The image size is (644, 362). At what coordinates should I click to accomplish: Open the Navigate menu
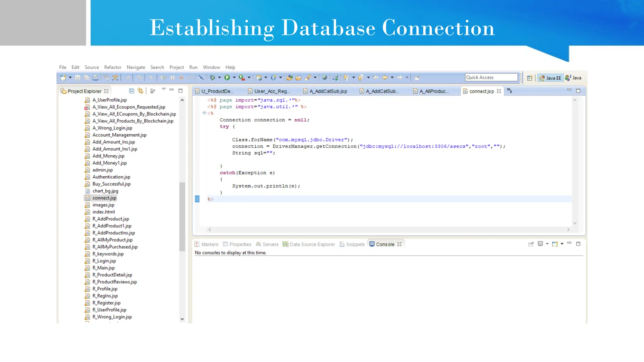(136, 67)
